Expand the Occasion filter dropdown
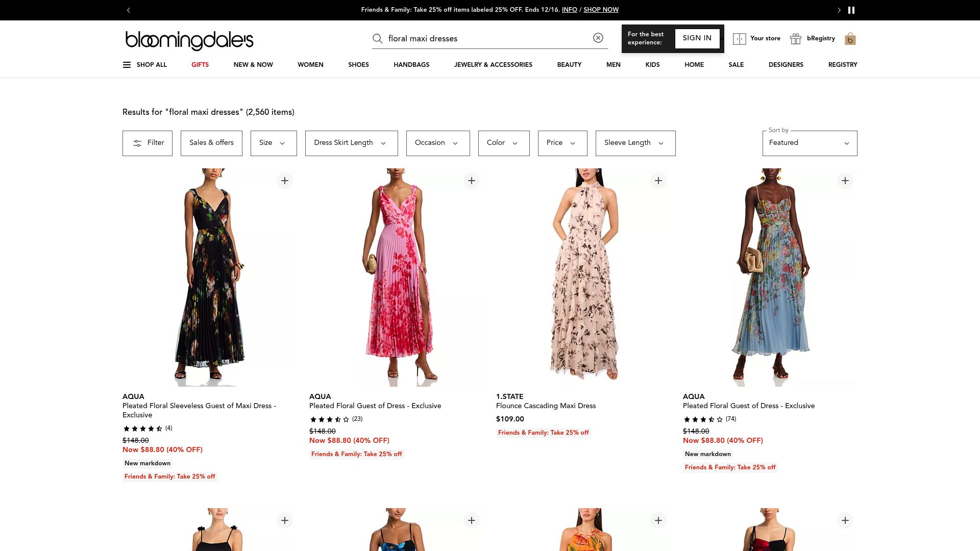Screen dimensions: 980x551 tap(437, 143)
